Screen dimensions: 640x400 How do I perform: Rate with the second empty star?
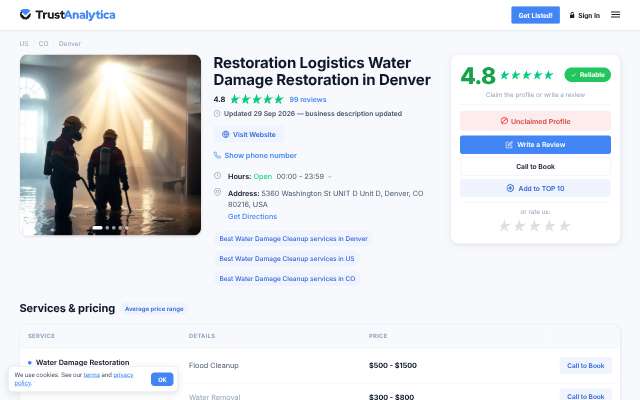tap(520, 226)
